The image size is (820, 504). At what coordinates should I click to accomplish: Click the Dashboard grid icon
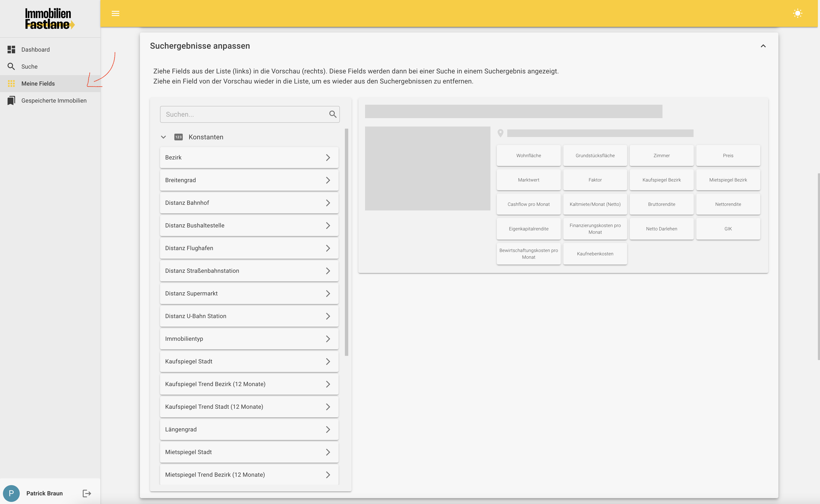[x=11, y=49]
